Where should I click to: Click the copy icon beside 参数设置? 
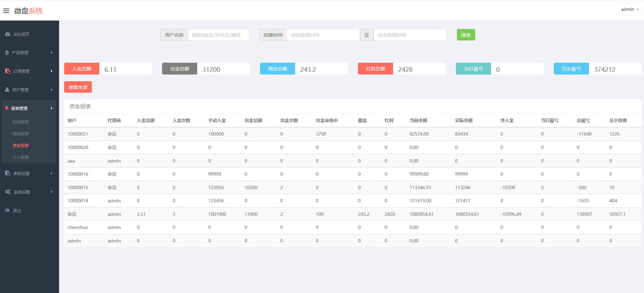[x=7, y=173]
